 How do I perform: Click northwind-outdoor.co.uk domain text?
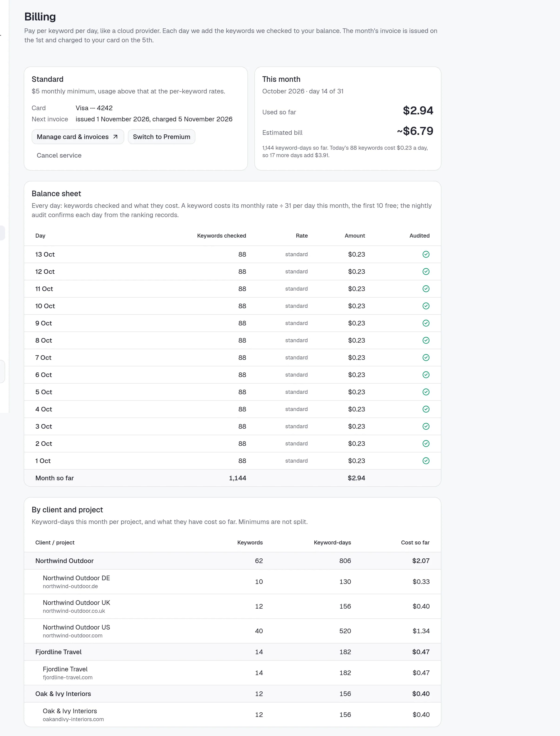pyautogui.click(x=74, y=611)
